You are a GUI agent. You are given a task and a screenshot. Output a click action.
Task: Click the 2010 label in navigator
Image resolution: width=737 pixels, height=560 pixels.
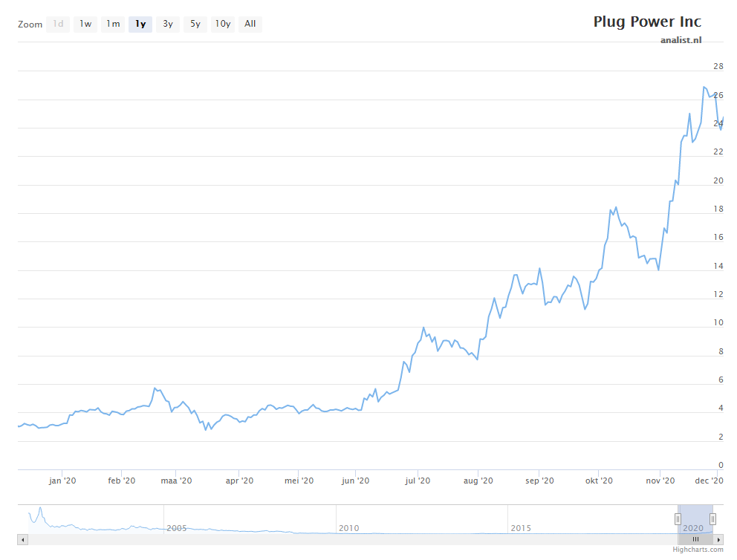click(348, 528)
